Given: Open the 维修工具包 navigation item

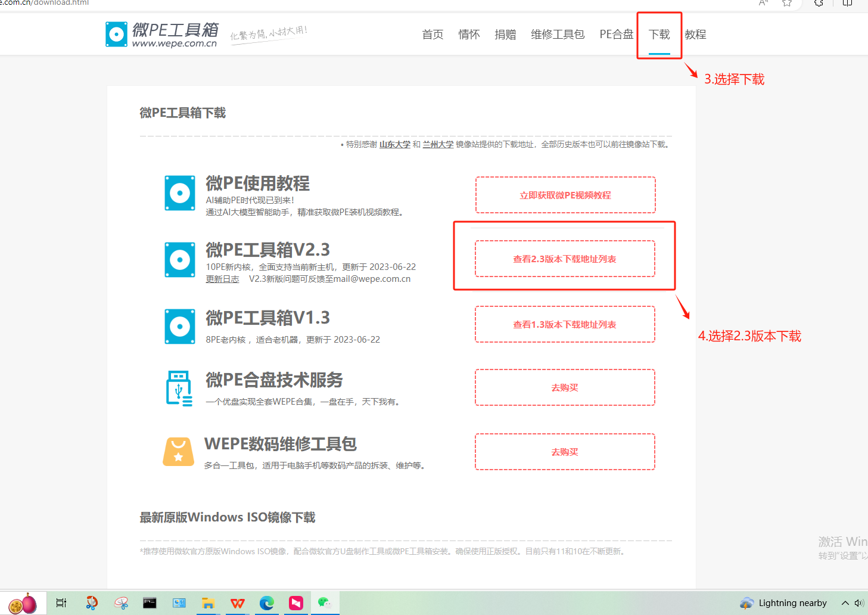Looking at the screenshot, I should (x=558, y=35).
